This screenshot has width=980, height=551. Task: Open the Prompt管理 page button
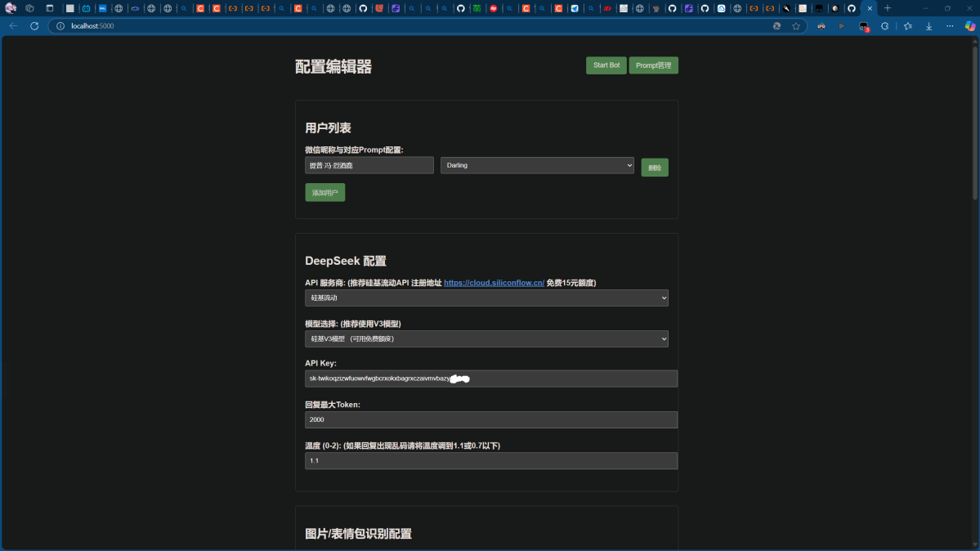pyautogui.click(x=653, y=65)
